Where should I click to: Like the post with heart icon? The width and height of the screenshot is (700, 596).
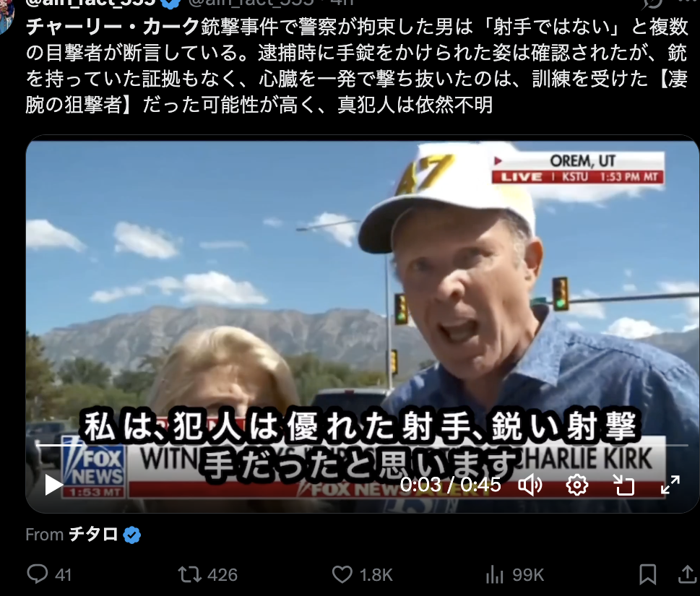pyautogui.click(x=342, y=574)
